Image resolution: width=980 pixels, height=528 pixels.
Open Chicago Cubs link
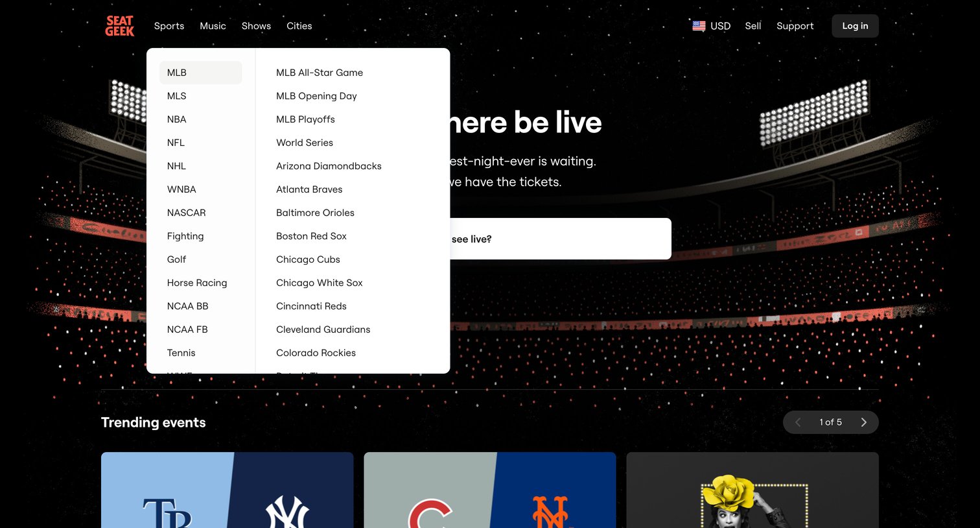tap(308, 259)
